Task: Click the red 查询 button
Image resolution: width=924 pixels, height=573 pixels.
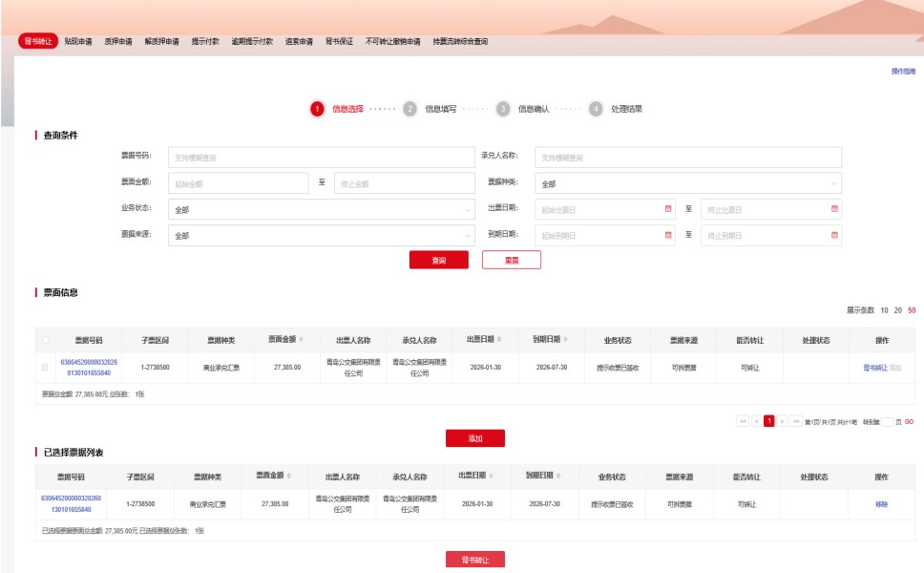Action: 438,260
